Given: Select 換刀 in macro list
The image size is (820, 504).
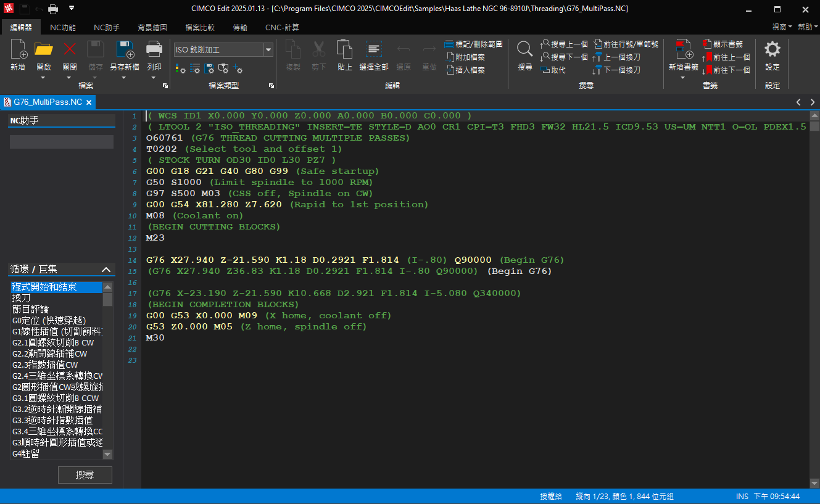Looking at the screenshot, I should (57, 298).
